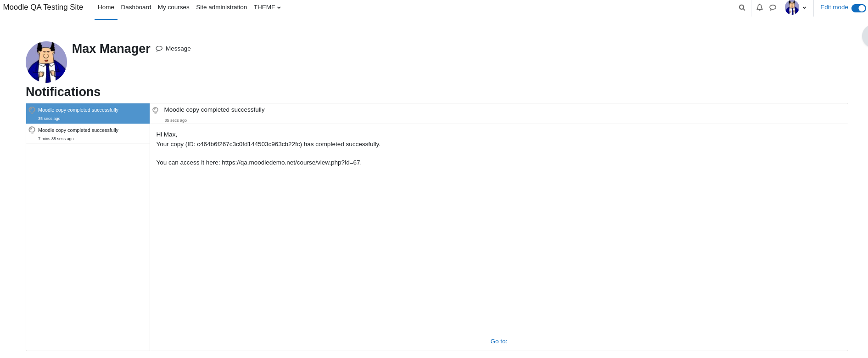The height and width of the screenshot is (358, 868).
Task: Open Site administration tab
Action: click(x=221, y=7)
